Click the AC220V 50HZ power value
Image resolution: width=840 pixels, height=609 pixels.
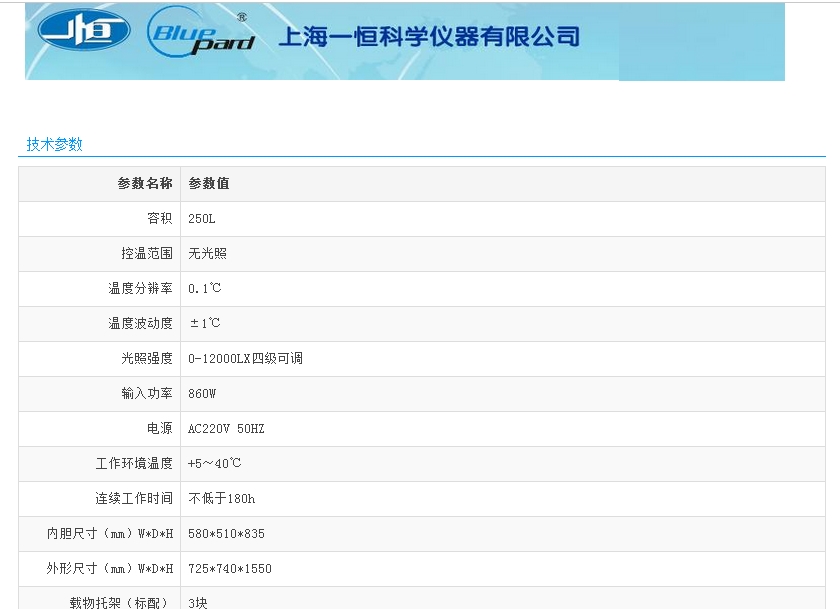(x=226, y=429)
